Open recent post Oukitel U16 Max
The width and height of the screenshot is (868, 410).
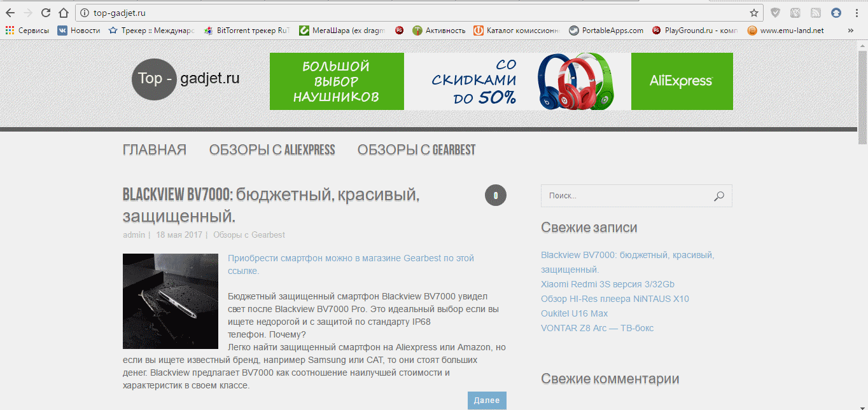(574, 313)
